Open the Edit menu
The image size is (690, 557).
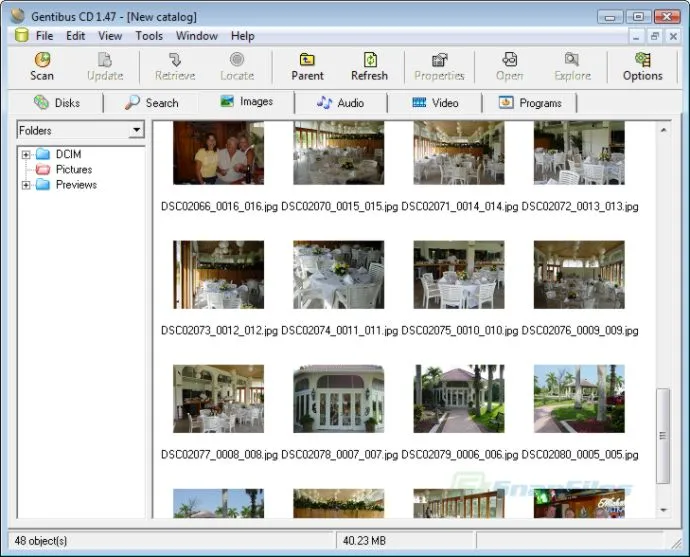(x=76, y=36)
